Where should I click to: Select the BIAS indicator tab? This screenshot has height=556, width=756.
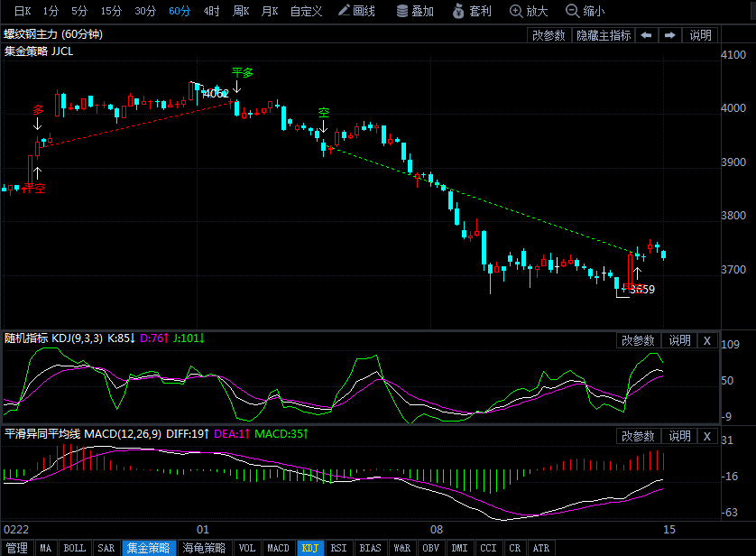coord(370,548)
